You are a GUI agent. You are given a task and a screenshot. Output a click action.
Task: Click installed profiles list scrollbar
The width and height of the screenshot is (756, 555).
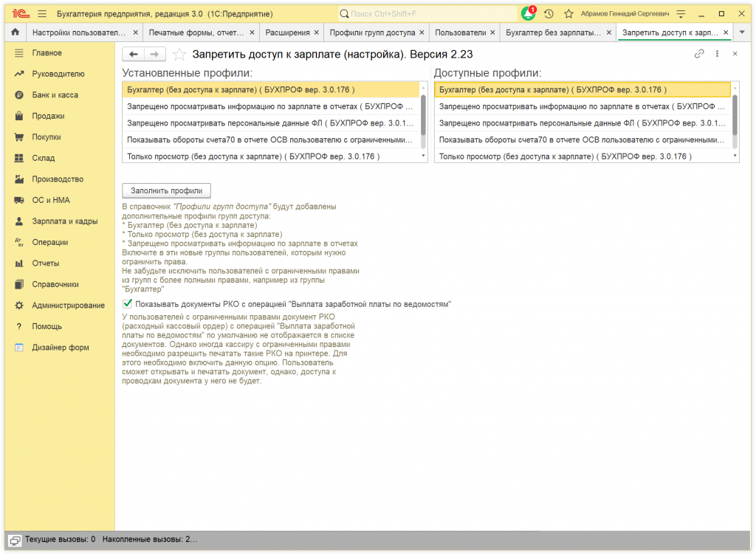pos(423,116)
